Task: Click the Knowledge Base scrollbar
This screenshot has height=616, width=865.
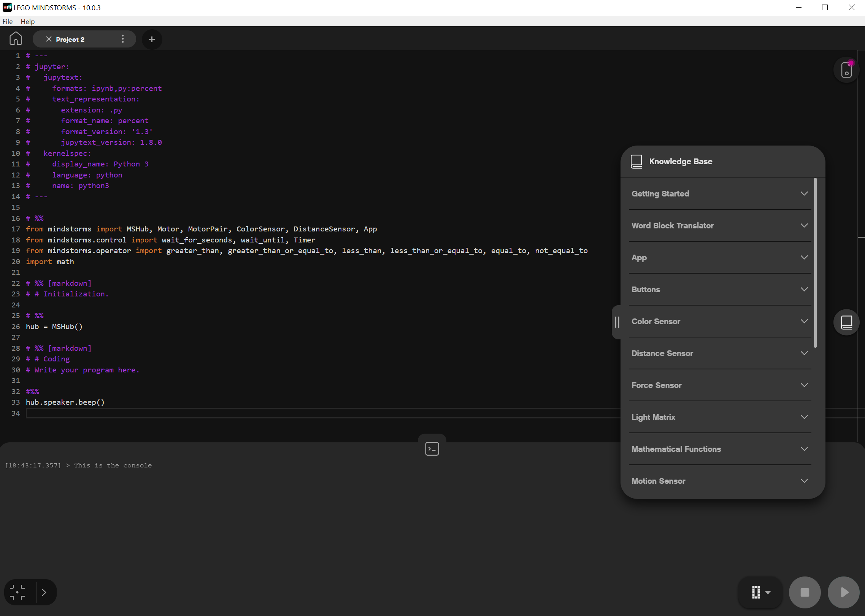Action: click(815, 262)
